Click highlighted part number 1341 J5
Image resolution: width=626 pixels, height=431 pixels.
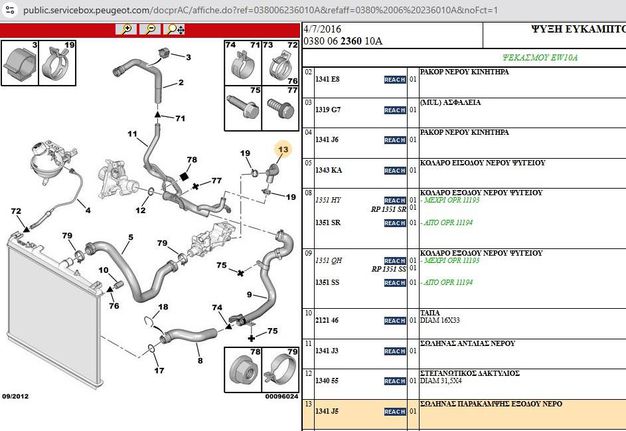[x=327, y=411]
